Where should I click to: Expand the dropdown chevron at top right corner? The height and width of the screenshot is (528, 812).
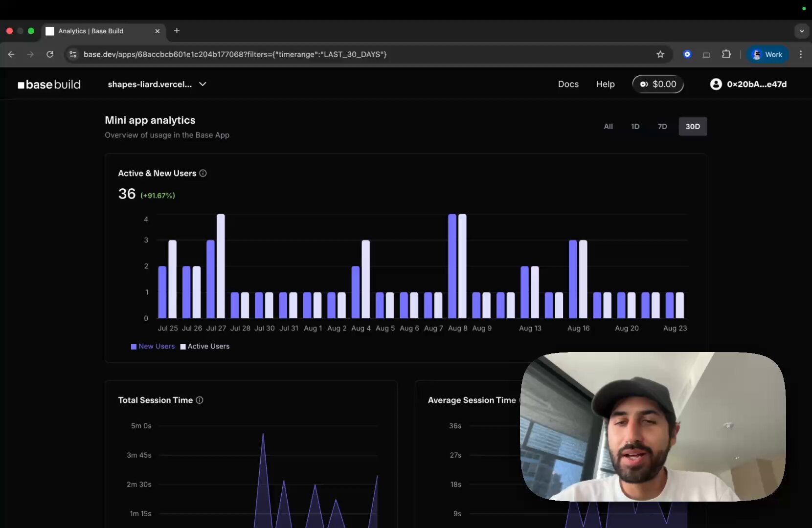802,31
